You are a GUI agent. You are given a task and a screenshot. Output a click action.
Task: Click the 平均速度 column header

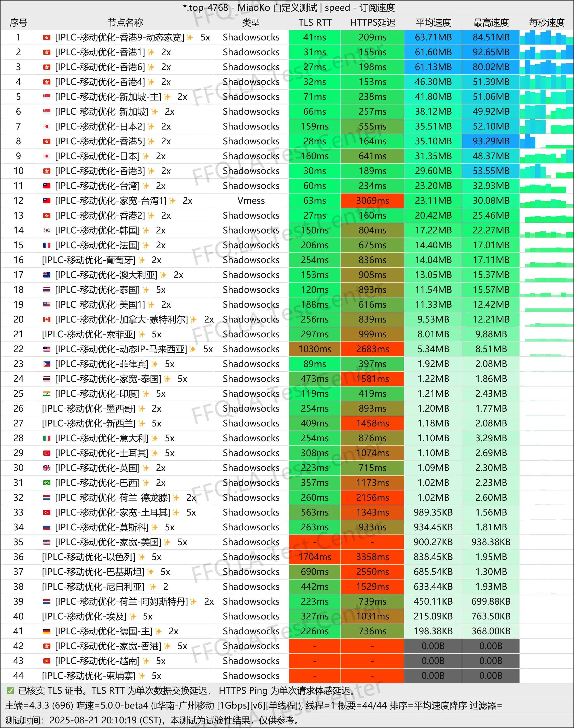433,23
